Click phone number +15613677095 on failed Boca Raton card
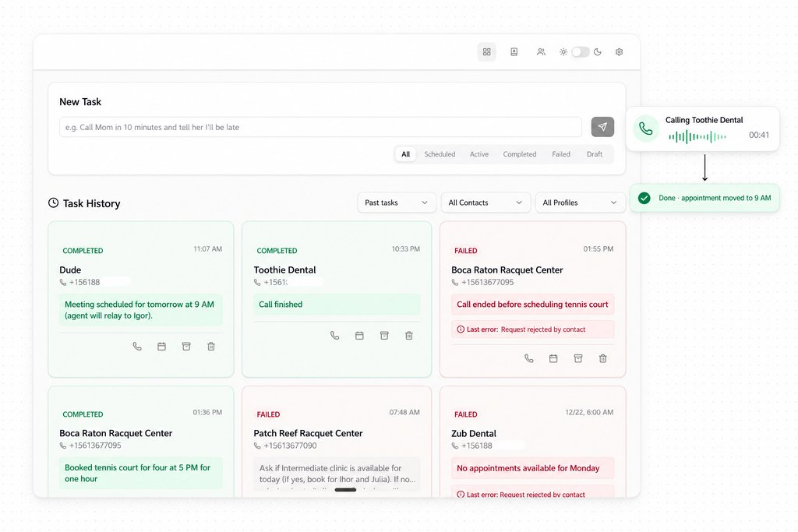The height and width of the screenshot is (532, 798). pyautogui.click(x=487, y=282)
